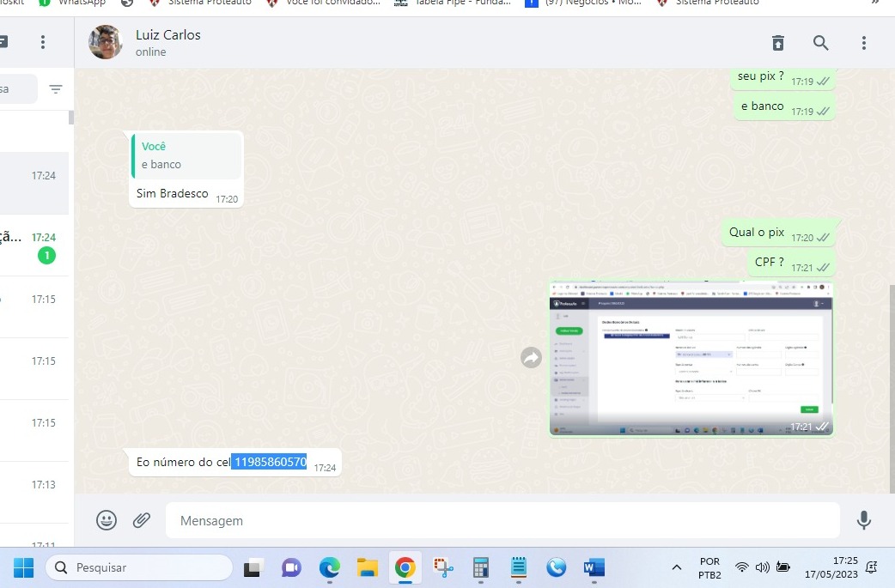Open Luiz Carlos contact info by name

(x=168, y=35)
